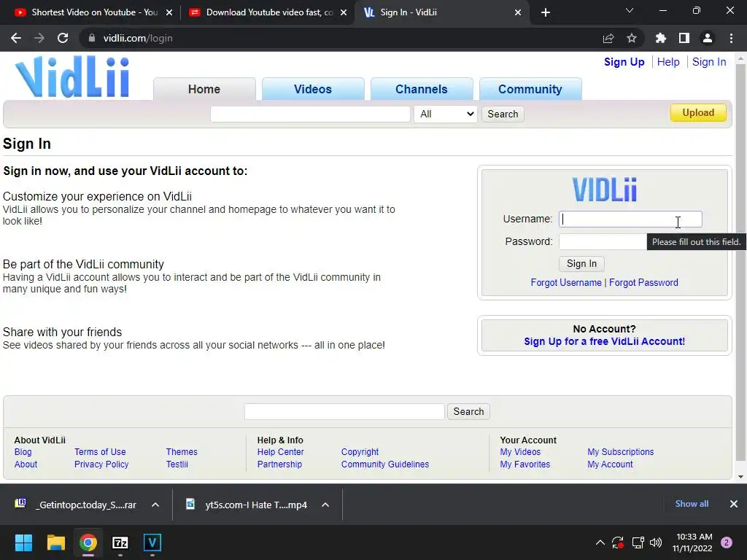Screen dimensions: 747x560
Task: Click the top Search button
Action: [503, 114]
